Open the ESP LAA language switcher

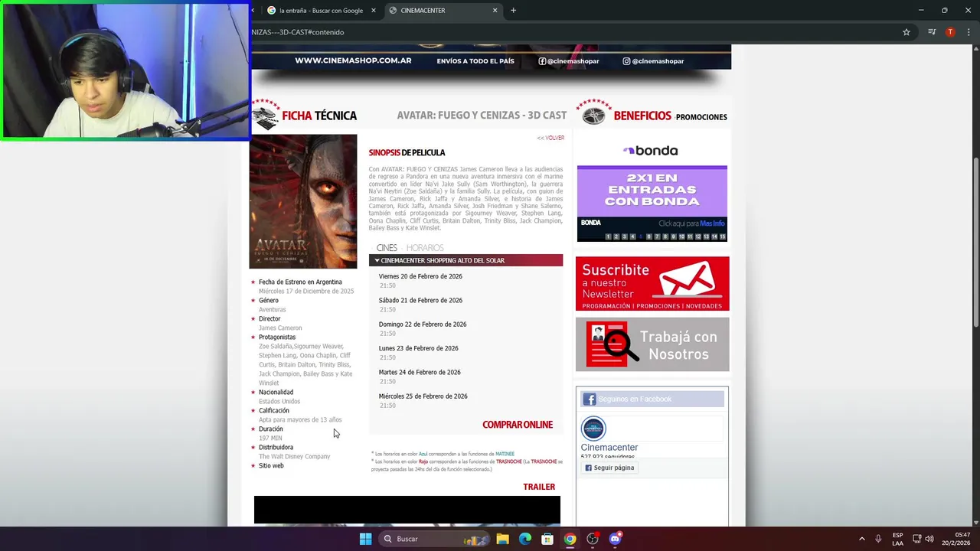pyautogui.click(x=897, y=539)
